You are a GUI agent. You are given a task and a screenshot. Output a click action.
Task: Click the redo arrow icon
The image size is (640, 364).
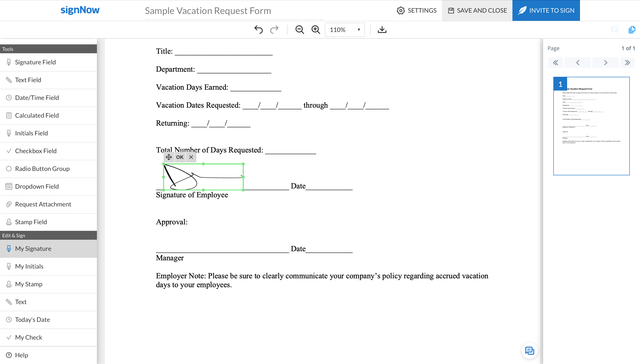click(x=274, y=30)
